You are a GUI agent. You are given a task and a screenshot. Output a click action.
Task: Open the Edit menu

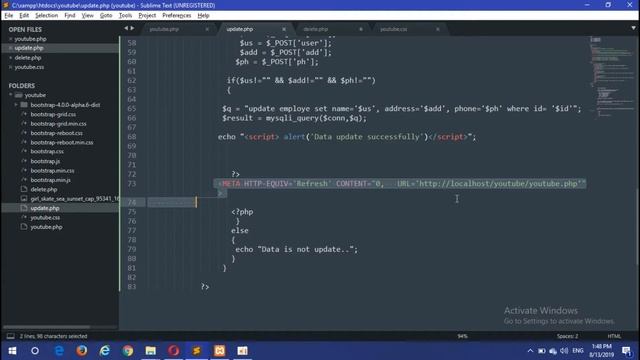24,16
